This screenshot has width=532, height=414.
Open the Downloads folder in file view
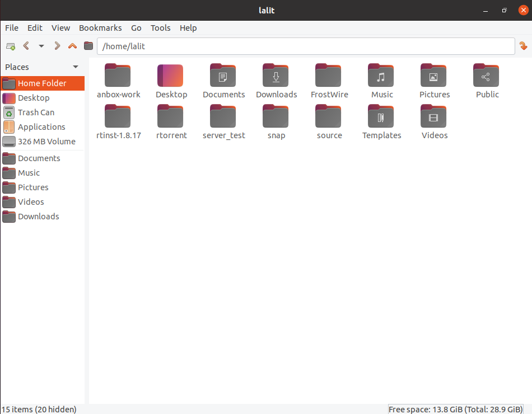tap(276, 76)
